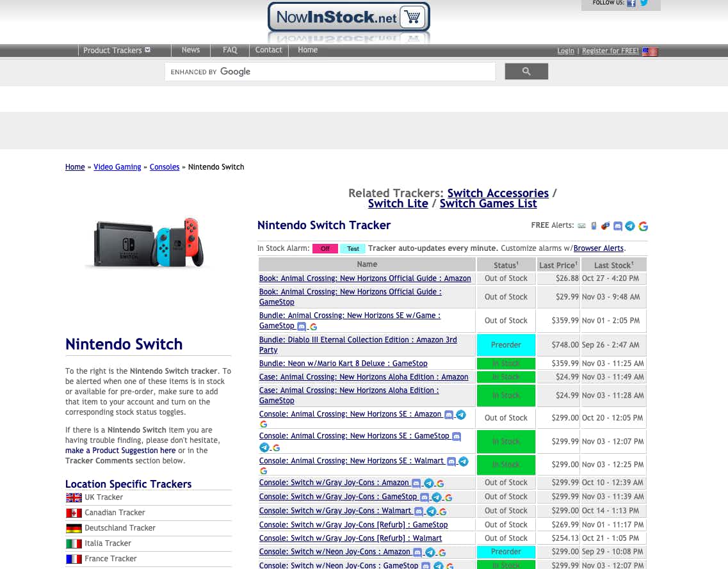
Task: Click the UK Tracker flag icon
Action: coord(74,497)
